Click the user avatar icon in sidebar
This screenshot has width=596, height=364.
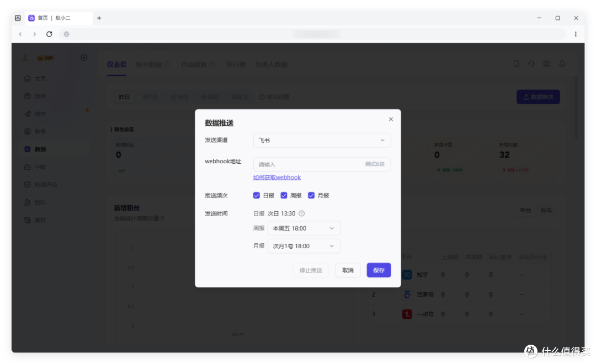point(25,58)
